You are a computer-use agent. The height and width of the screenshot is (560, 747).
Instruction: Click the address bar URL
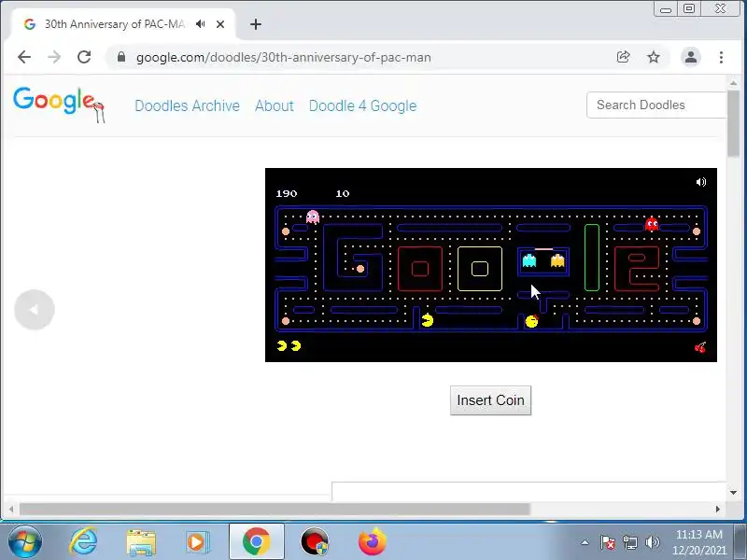click(284, 57)
